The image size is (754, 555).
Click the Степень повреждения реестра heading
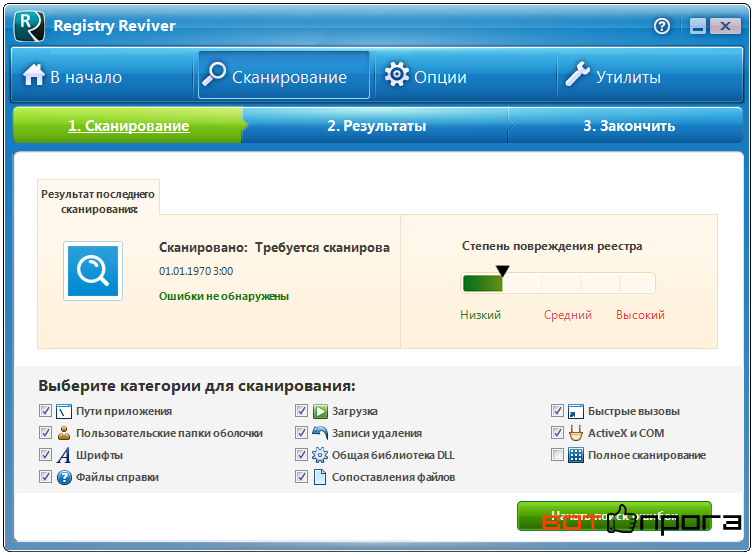552,246
